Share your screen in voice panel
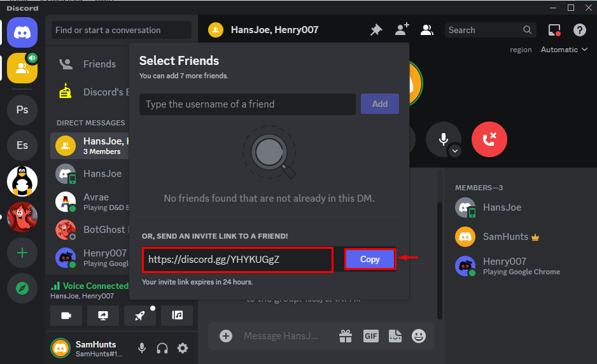Image resolution: width=597 pixels, height=364 pixels. click(103, 316)
